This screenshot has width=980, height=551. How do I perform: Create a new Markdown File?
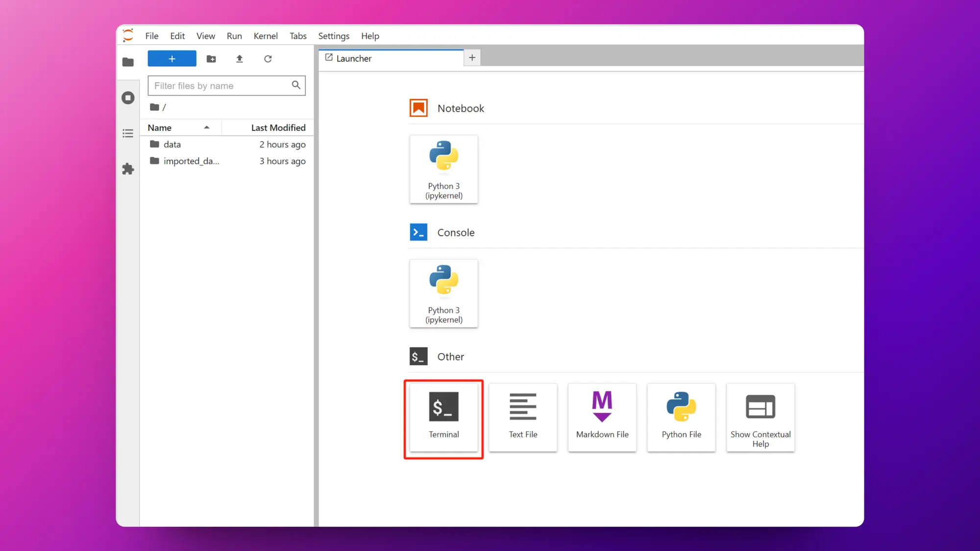coord(602,416)
